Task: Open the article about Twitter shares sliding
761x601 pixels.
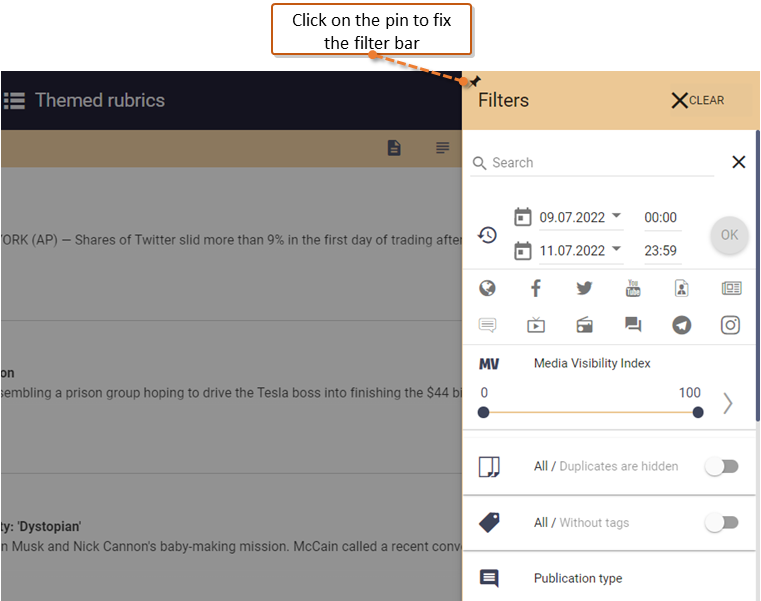Action: coord(231,240)
